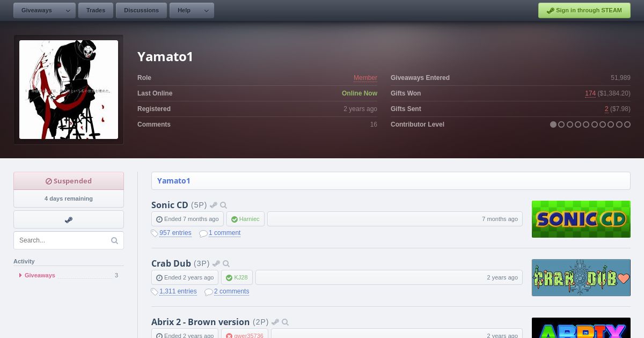The width and height of the screenshot is (644, 338).
Task: Open the 957 entries link
Action: point(175,233)
